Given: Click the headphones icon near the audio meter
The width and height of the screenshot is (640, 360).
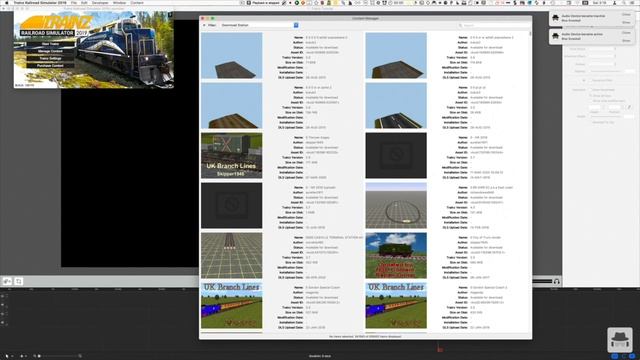Looking at the screenshot, I should [556, 281].
